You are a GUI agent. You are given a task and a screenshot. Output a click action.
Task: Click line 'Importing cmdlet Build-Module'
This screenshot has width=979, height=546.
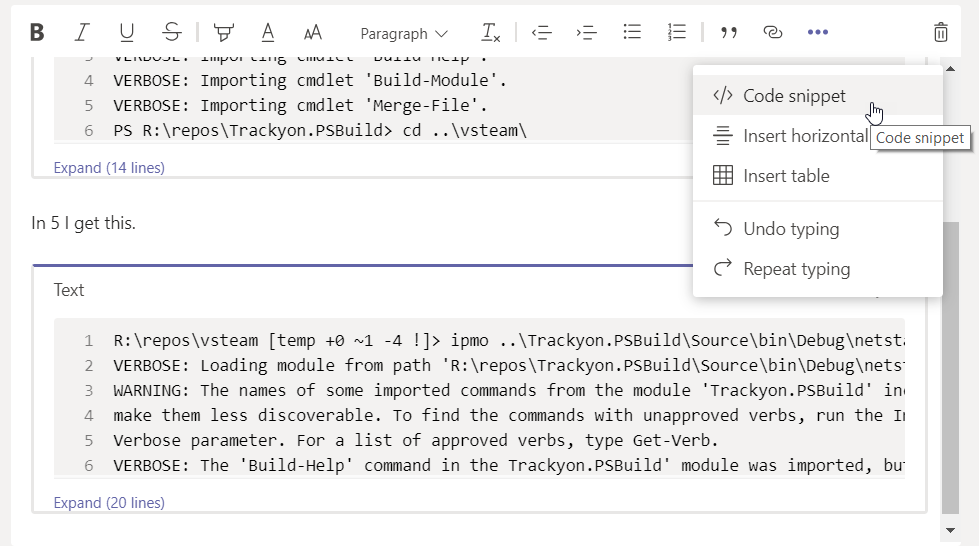click(x=310, y=81)
